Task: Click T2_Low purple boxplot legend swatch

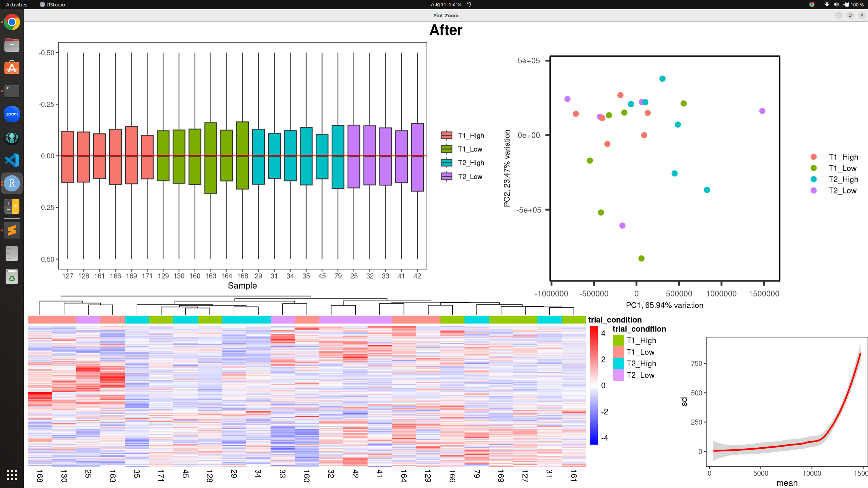Action: coord(447,176)
